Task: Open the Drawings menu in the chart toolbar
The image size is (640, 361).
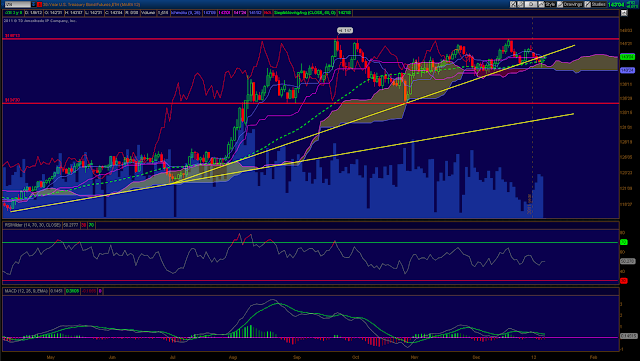Action: (x=570, y=4)
